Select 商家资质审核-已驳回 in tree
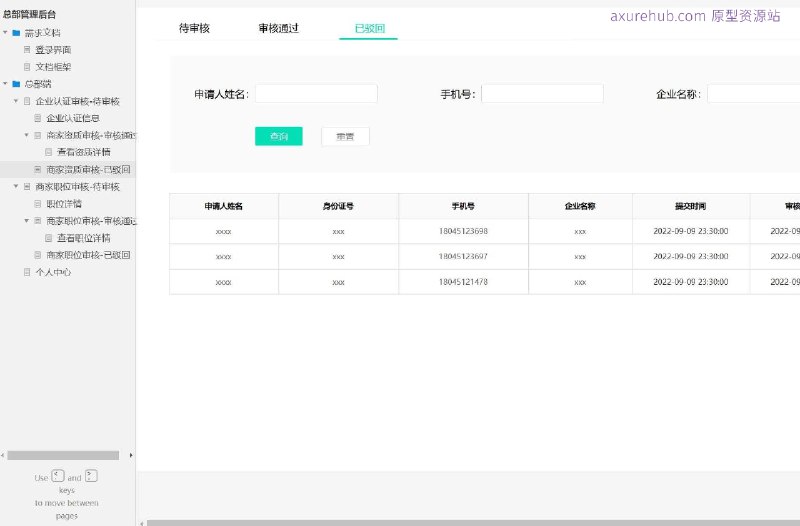 click(88, 169)
